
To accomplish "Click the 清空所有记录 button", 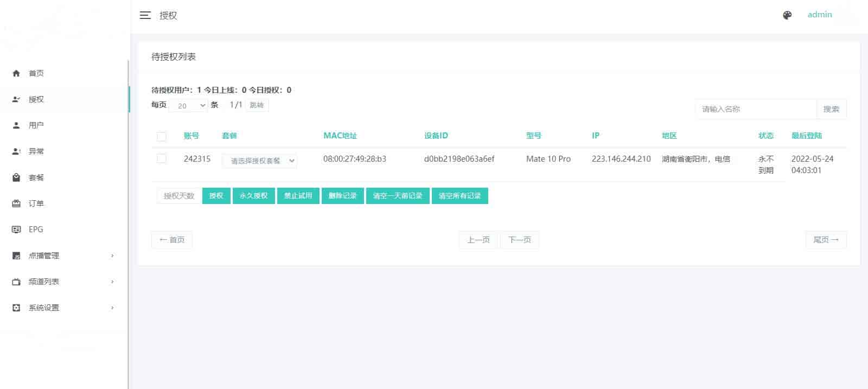I will [460, 196].
